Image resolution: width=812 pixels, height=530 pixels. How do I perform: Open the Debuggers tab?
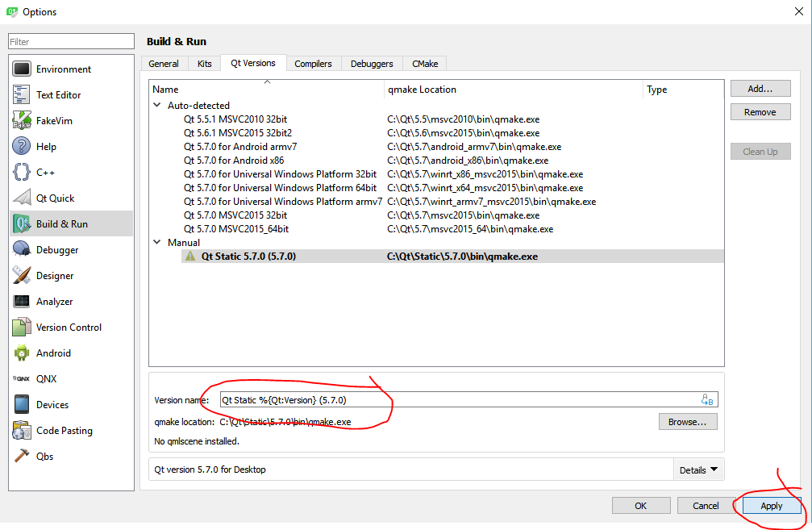click(372, 63)
